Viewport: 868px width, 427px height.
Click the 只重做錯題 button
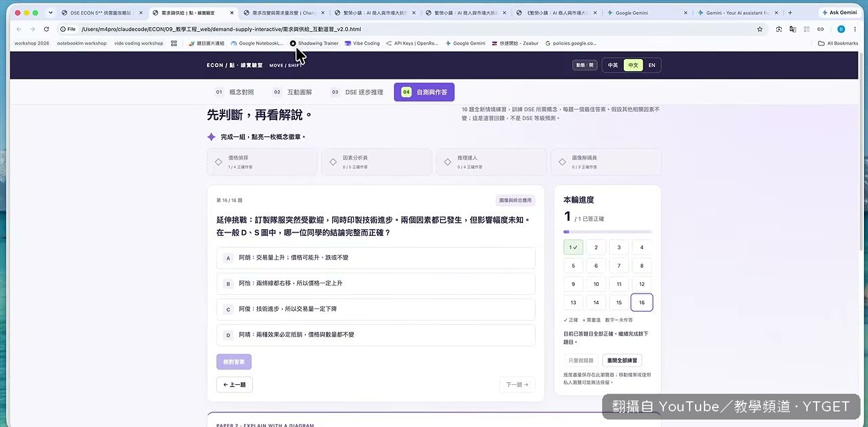pyautogui.click(x=581, y=361)
